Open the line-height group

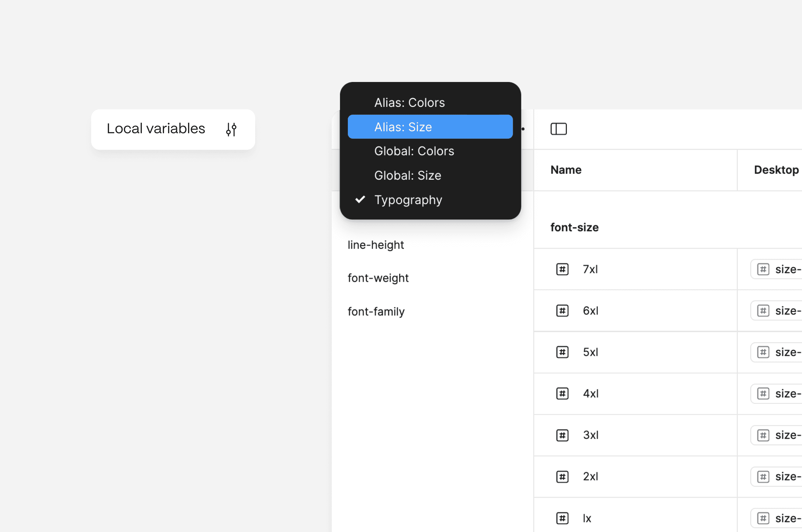pos(376,245)
